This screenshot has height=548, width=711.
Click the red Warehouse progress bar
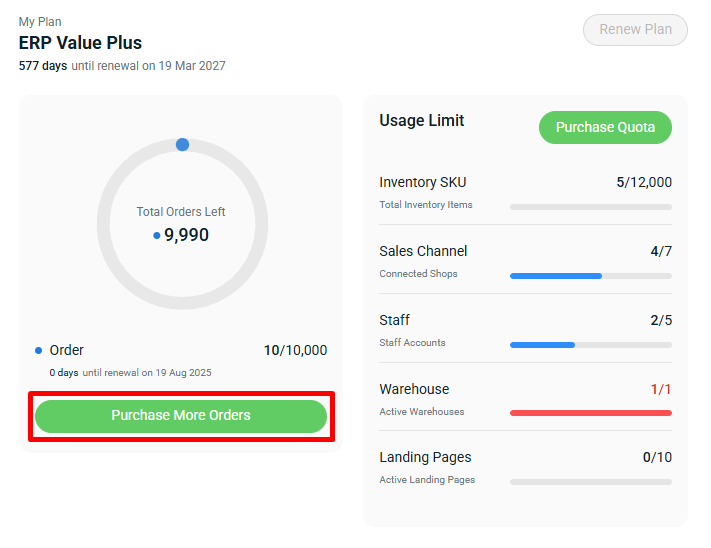pyautogui.click(x=591, y=413)
